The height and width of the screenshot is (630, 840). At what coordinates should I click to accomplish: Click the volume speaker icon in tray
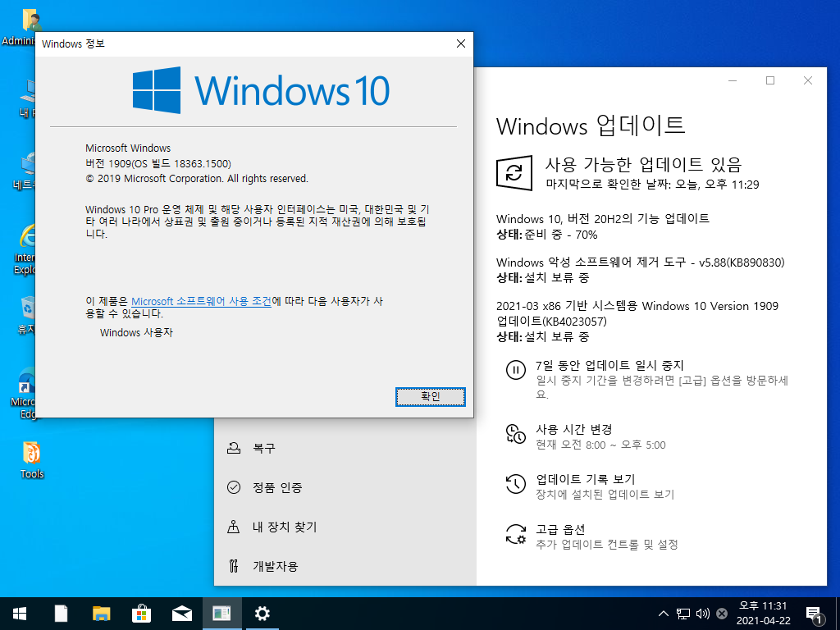pyautogui.click(x=702, y=614)
